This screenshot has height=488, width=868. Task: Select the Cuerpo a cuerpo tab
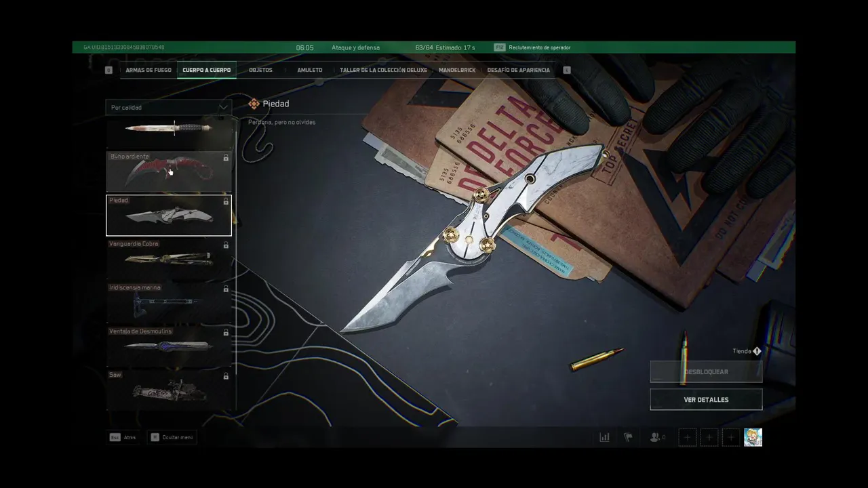[x=206, y=70]
